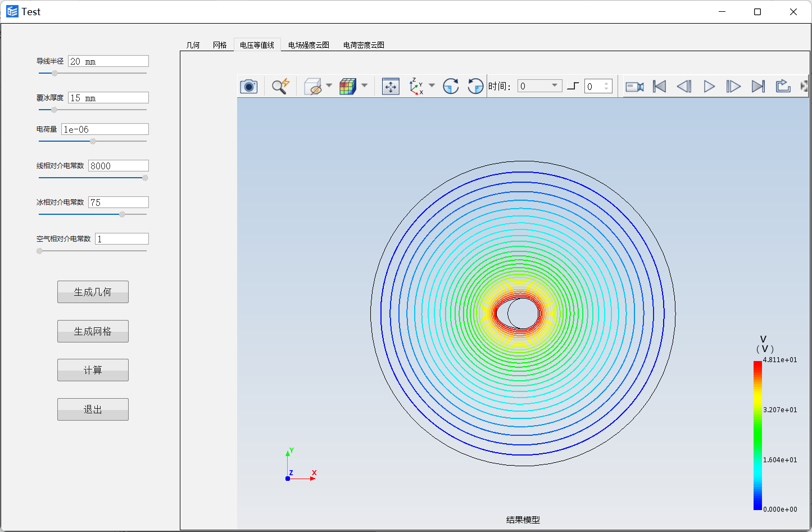This screenshot has height=532, width=812.
Task: Switch to the 网格 tab
Action: click(220, 45)
